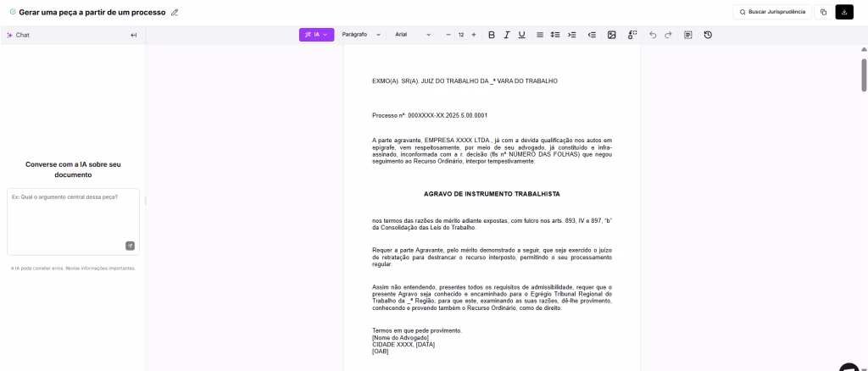The image size is (868, 371).
Task: Download the document with black button
Action: (844, 12)
